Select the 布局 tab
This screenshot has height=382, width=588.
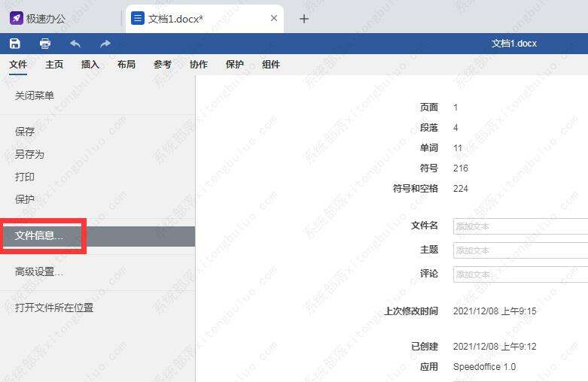point(126,65)
